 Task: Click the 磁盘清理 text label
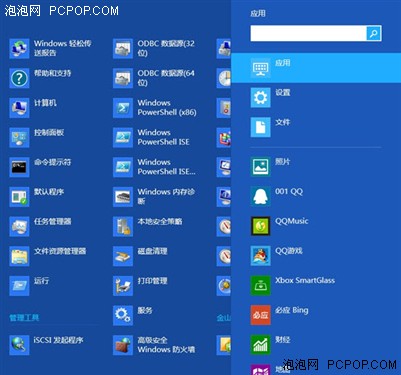[152, 251]
